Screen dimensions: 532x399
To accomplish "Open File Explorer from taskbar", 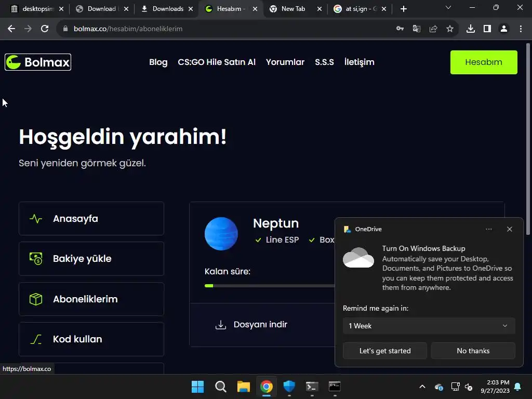I will point(243,387).
